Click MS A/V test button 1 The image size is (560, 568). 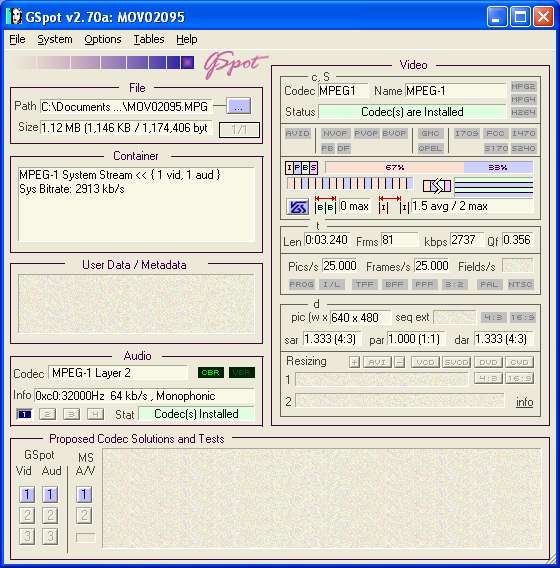[x=84, y=494]
